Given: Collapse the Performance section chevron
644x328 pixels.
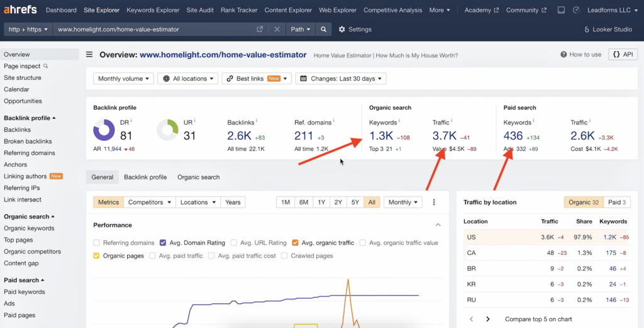Looking at the screenshot, I should (x=438, y=225).
